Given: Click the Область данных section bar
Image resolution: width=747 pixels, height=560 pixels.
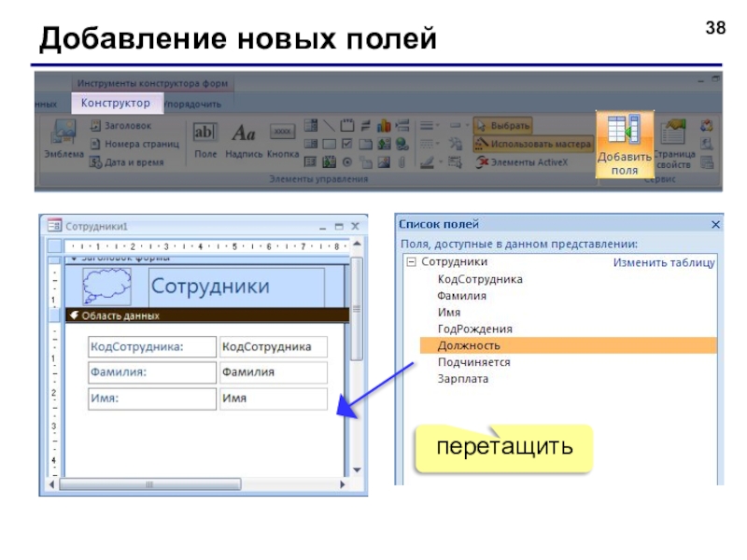Looking at the screenshot, I should [x=207, y=315].
